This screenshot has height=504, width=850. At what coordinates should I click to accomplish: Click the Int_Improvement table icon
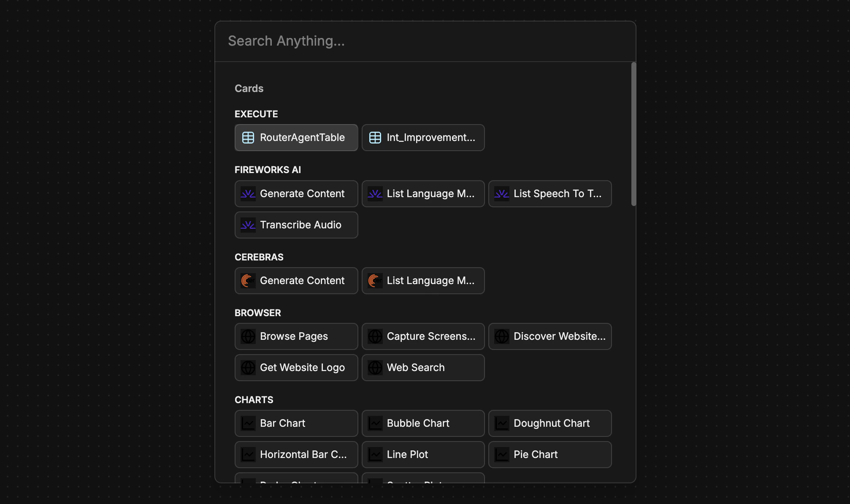coord(375,138)
